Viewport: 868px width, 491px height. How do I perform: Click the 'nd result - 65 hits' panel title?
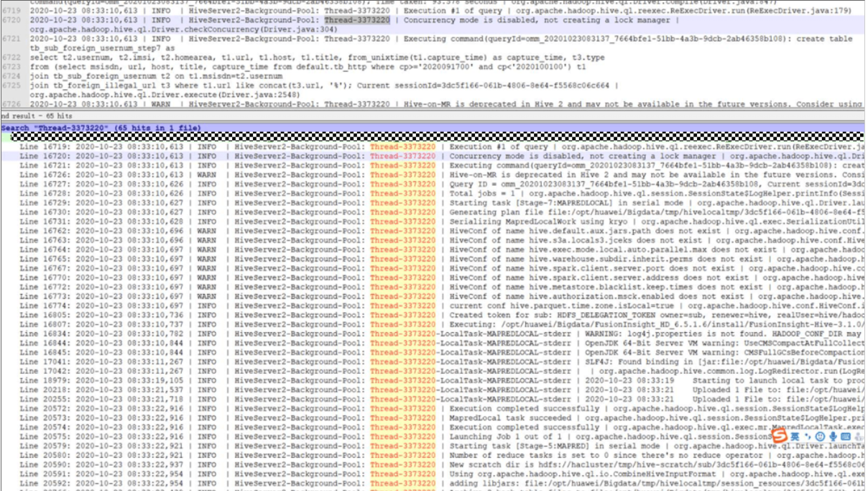[37, 116]
